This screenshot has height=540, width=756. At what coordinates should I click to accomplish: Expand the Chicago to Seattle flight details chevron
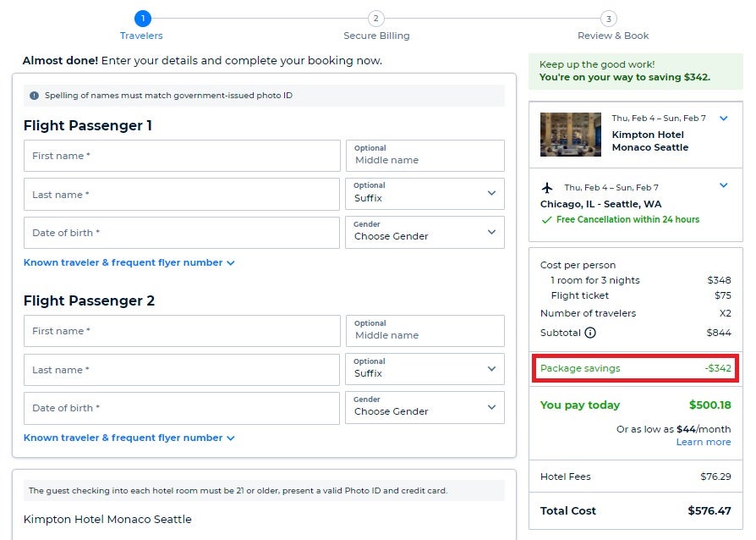(x=723, y=185)
